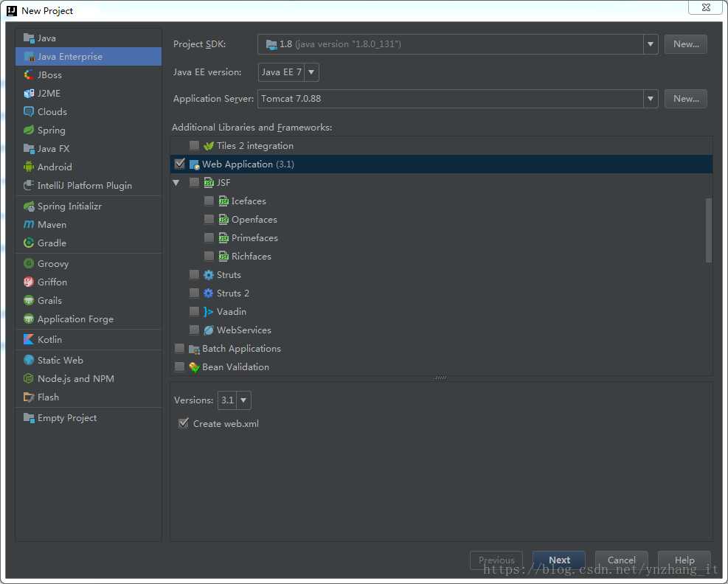Enable the Struts 2 checkbox
728x584 pixels.
(194, 293)
